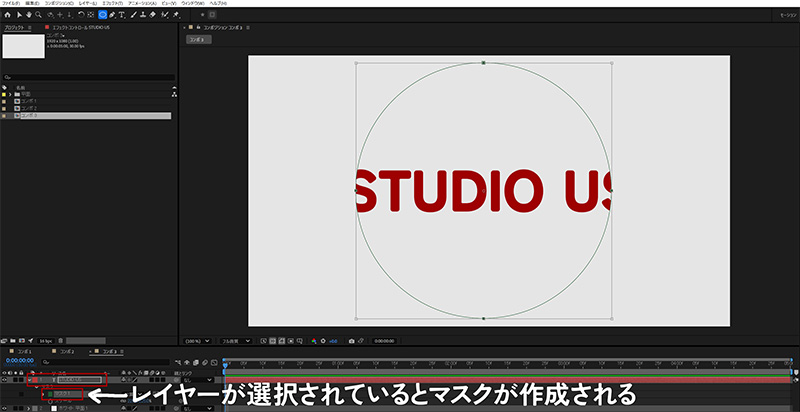800x412 pixels.
Task: Select the Selection arrow tool
Action: (x=19, y=15)
